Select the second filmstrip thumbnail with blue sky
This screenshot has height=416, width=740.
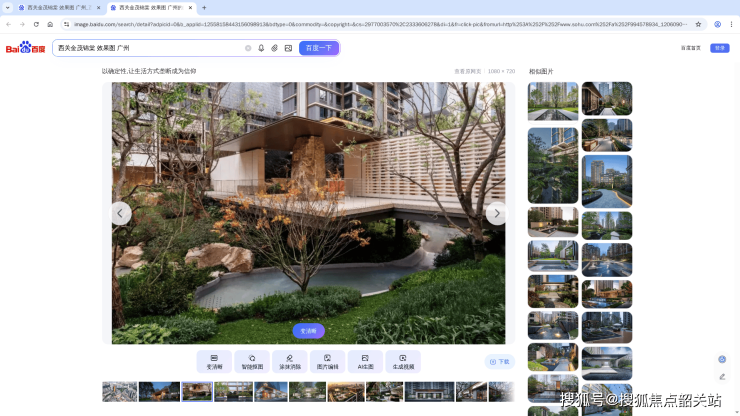[x=159, y=392]
